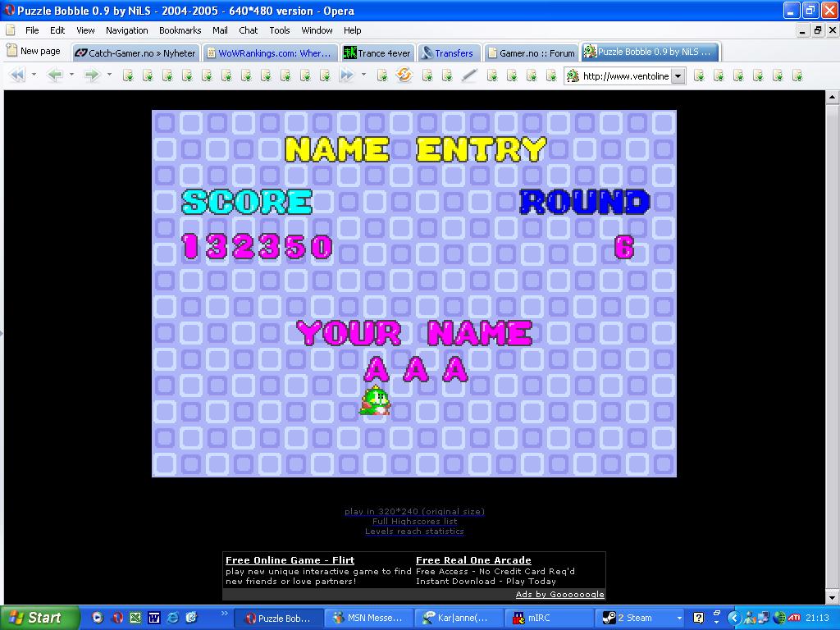Viewport: 840px width, 630px height.
Task: Click the orange Reload page icon
Action: [x=404, y=75]
